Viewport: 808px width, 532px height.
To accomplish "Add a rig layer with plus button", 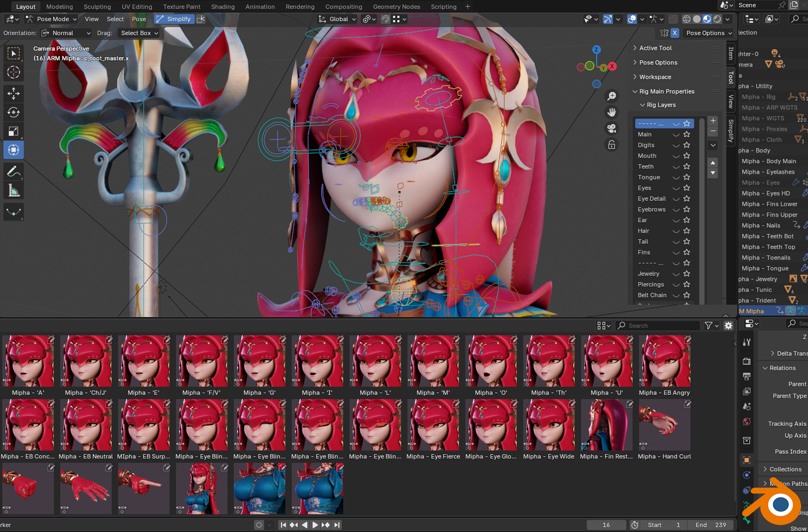I will coord(713,121).
